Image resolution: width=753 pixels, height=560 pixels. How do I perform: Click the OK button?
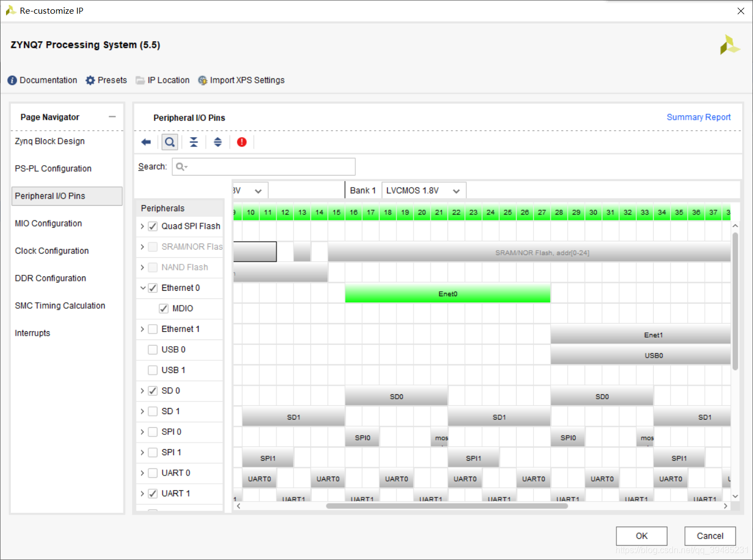642,536
